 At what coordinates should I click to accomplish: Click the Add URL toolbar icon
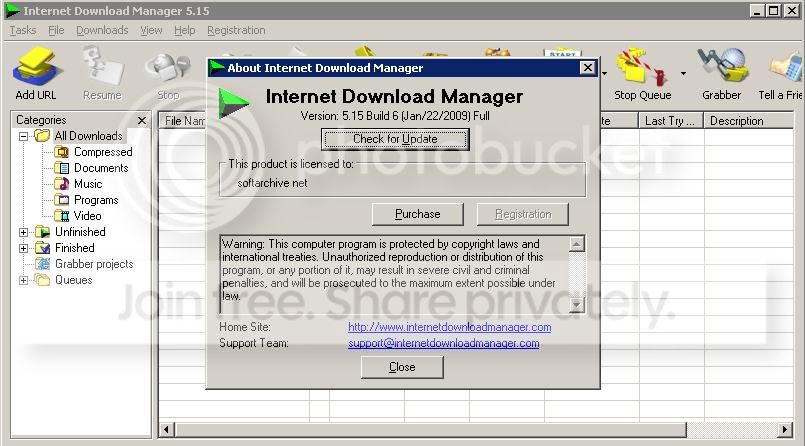click(35, 73)
